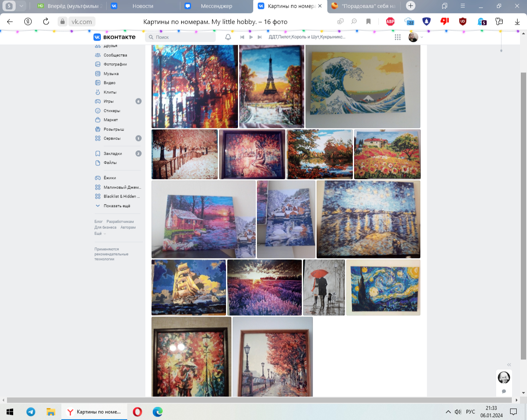
Task: Open the Клипы section in sidebar
Action: pos(110,92)
